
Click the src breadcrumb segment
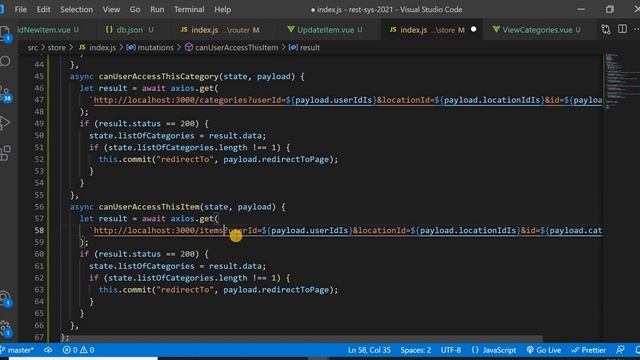point(33,48)
